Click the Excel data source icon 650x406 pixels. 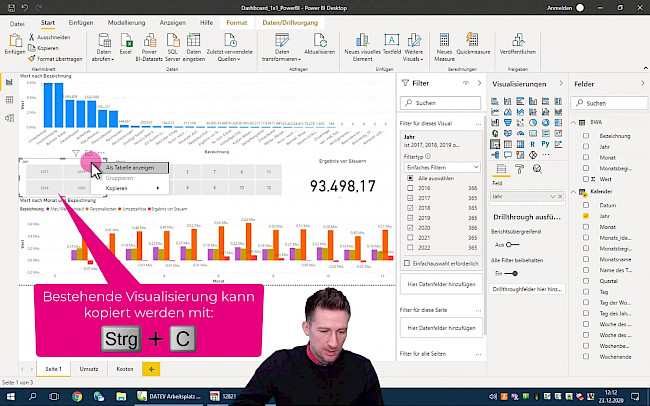point(126,44)
